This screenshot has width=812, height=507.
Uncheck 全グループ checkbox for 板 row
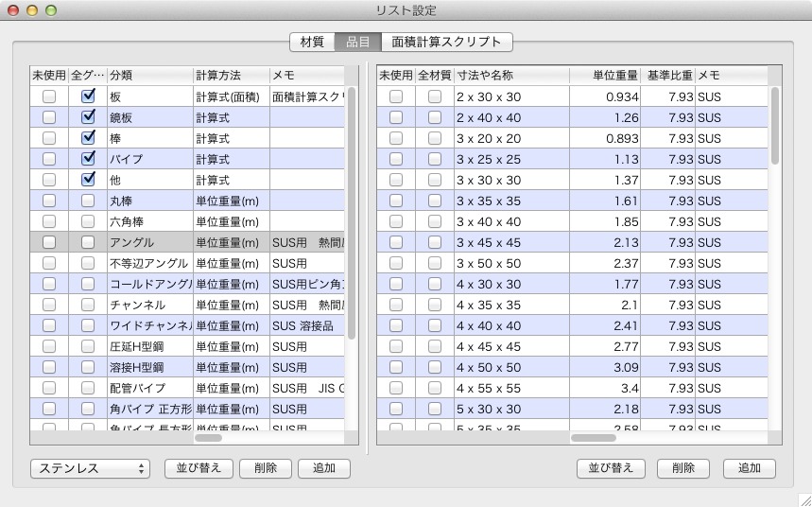tap(88, 96)
